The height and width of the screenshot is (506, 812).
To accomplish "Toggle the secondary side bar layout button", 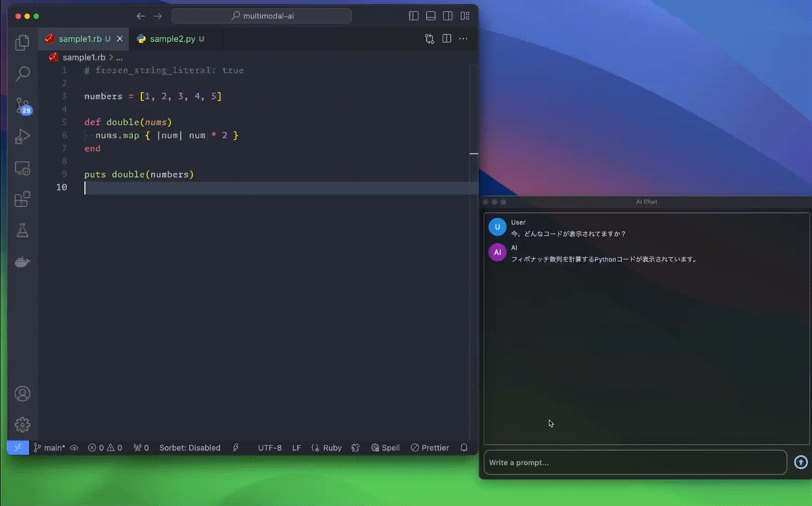I will (x=448, y=16).
